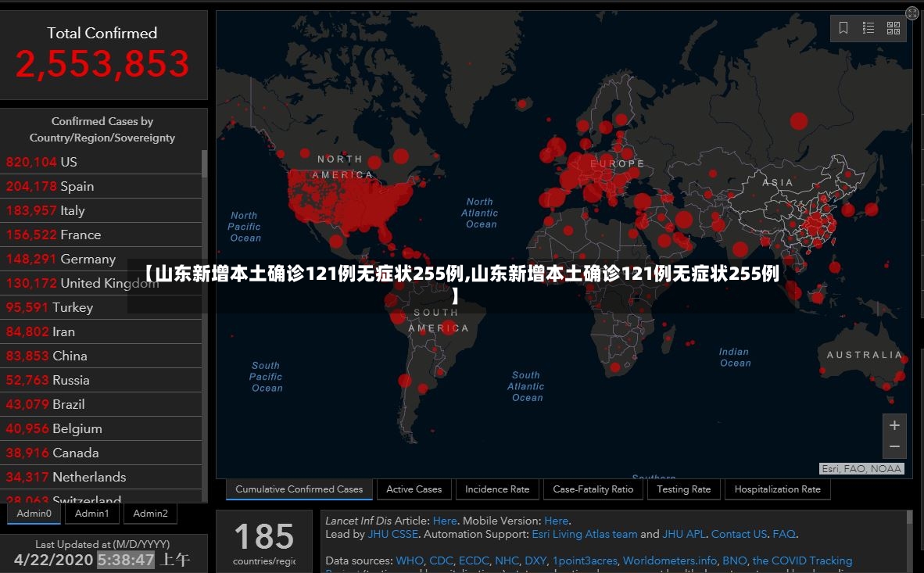The image size is (924, 573).
Task: Click the Total Confirmed 2,553,853 figure
Action: pos(102,63)
